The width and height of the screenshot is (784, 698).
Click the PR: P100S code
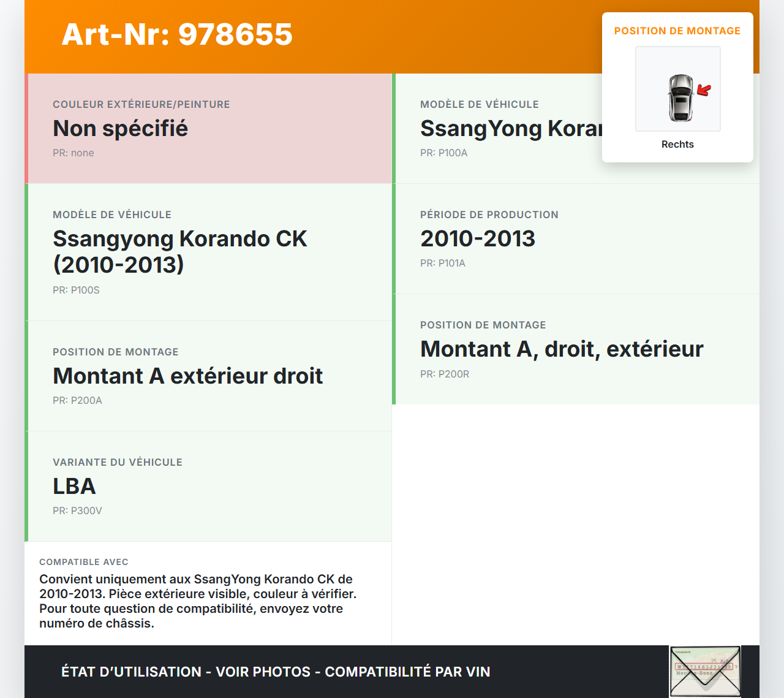76,290
